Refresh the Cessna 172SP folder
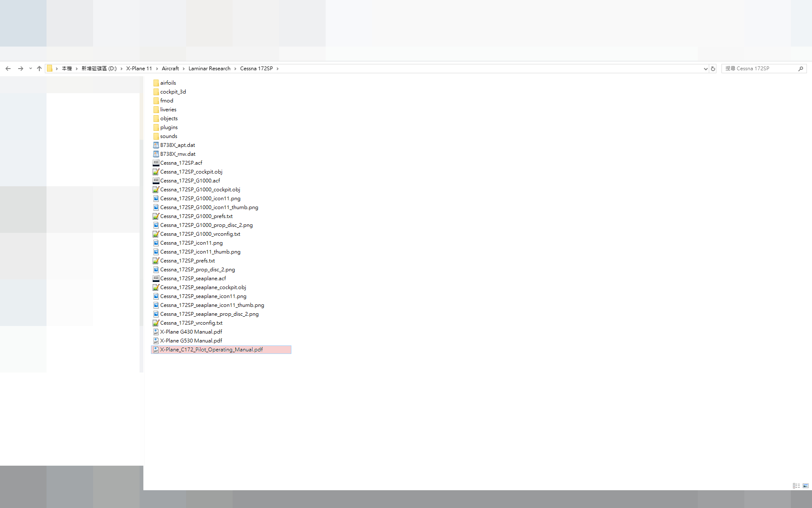 (713, 69)
